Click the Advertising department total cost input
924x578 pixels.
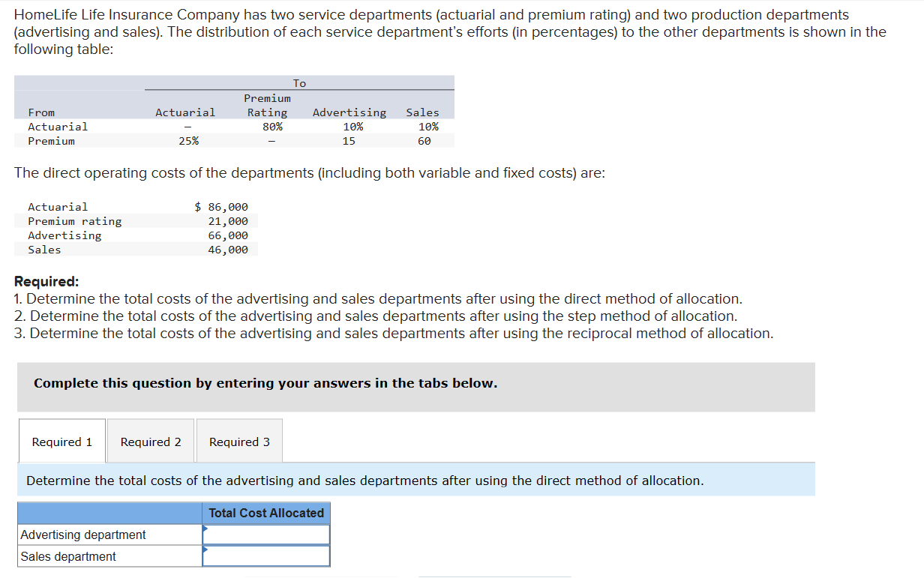[x=266, y=535]
